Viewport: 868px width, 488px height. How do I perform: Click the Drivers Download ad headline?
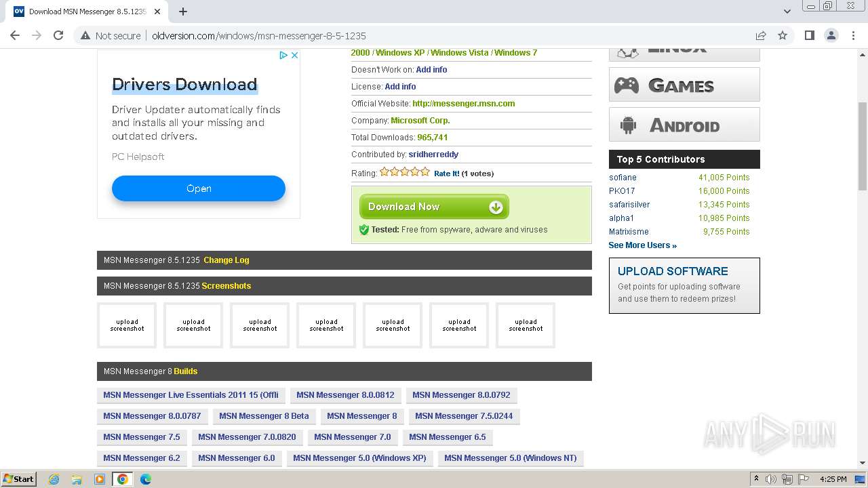point(184,85)
